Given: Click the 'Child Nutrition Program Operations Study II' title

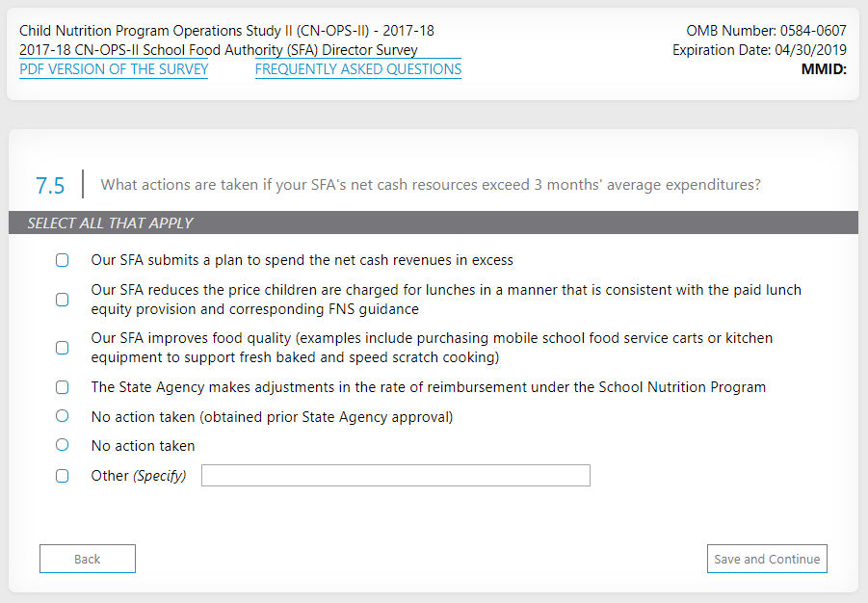Looking at the screenshot, I should [x=226, y=31].
